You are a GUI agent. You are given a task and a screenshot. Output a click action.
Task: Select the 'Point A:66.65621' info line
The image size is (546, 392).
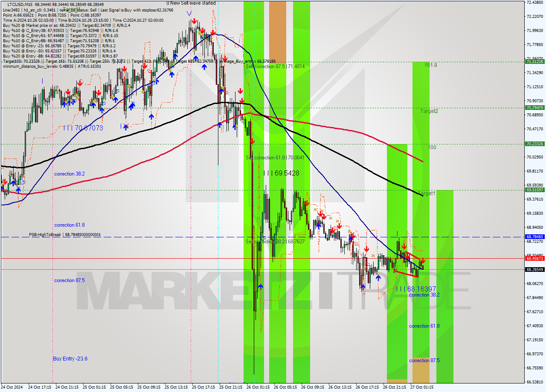[x=52, y=15]
